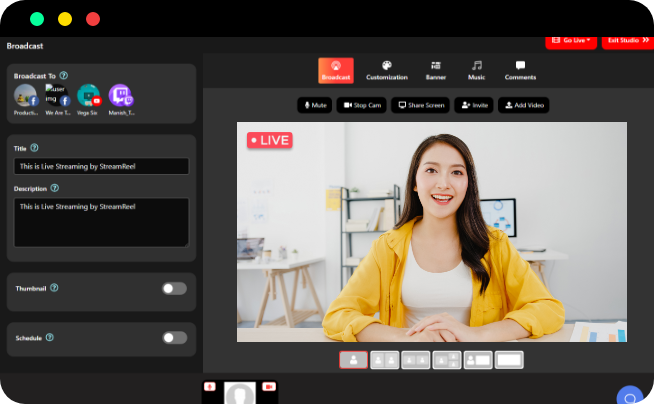The image size is (654, 404).
Task: Open the Comments panel
Action: (520, 70)
